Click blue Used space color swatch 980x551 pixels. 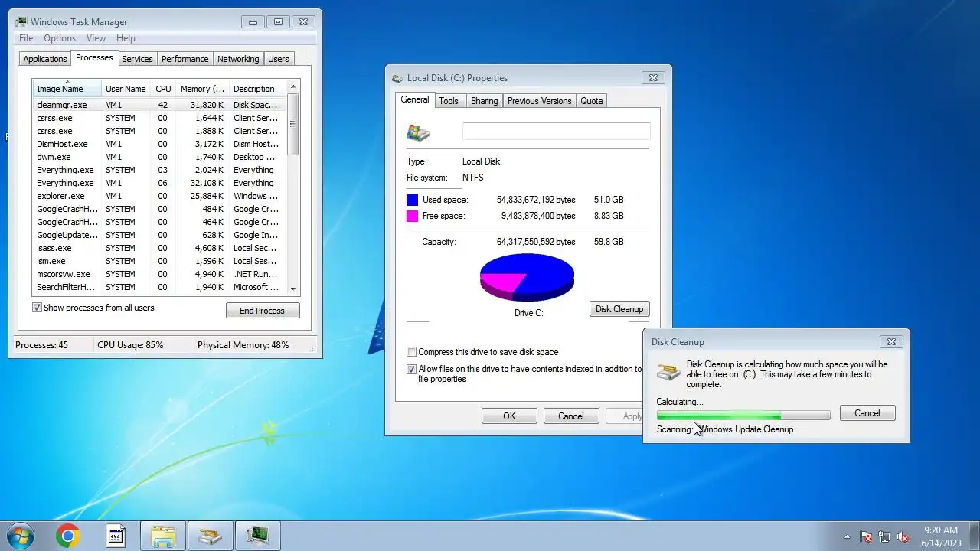pyautogui.click(x=413, y=200)
